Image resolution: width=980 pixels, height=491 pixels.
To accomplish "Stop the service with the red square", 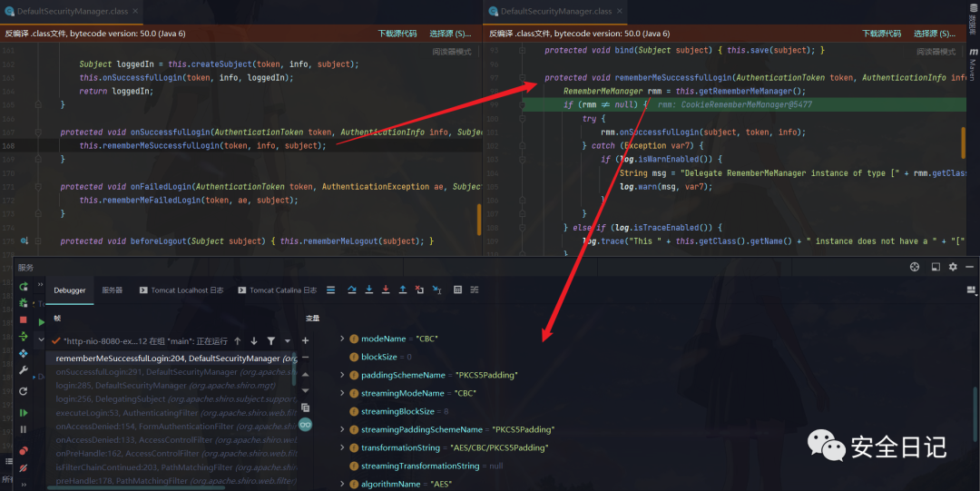I will click(x=24, y=320).
